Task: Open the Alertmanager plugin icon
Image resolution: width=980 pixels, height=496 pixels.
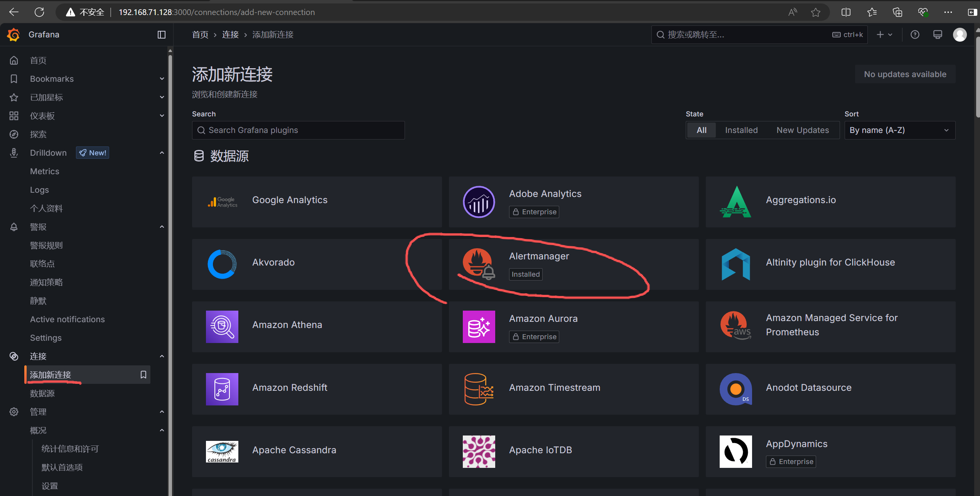Action: 479,264
